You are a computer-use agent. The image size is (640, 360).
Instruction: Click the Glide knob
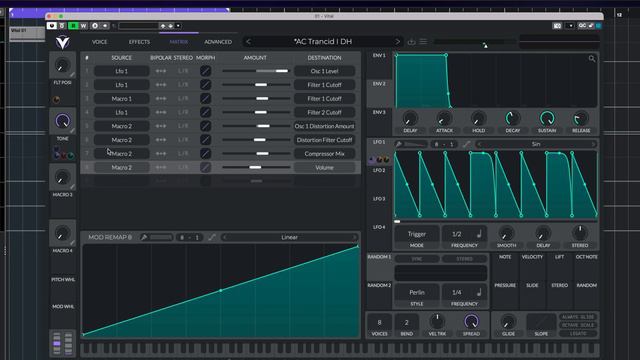click(x=508, y=322)
